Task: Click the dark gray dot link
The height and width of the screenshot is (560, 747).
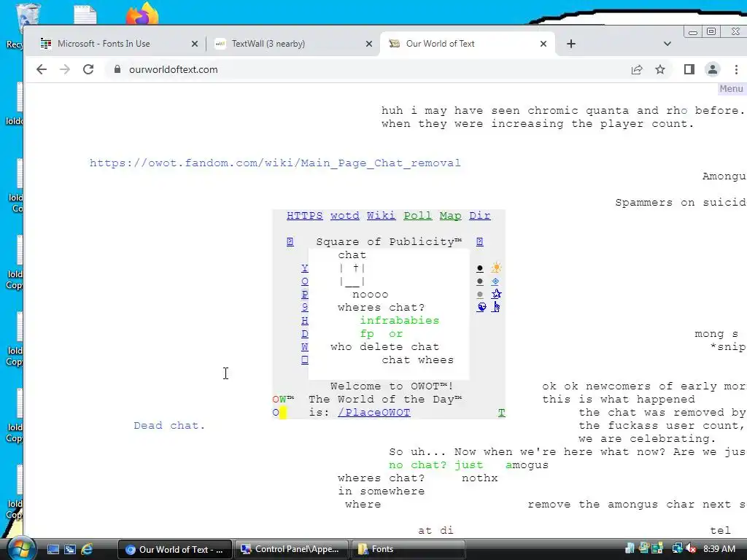Action: pos(480,282)
